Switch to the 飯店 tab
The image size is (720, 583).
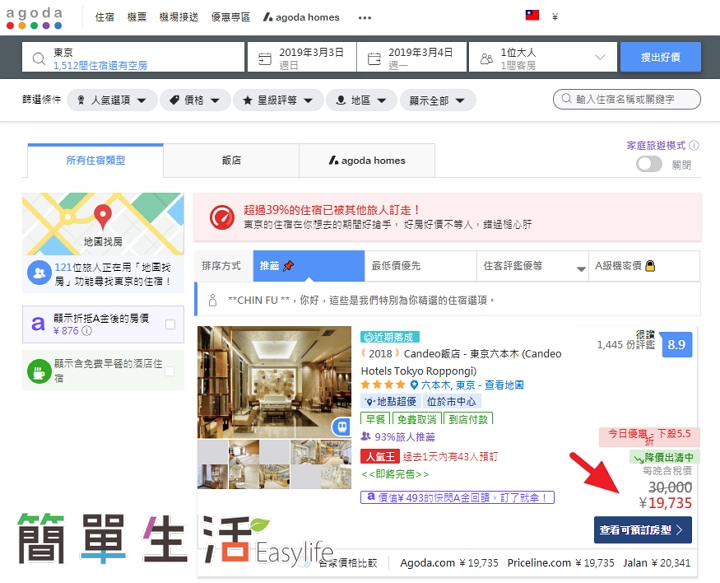pos(231,160)
